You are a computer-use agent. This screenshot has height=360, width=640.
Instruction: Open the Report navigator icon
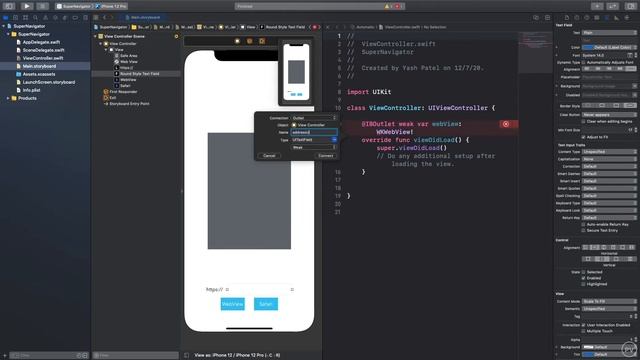coord(85,18)
